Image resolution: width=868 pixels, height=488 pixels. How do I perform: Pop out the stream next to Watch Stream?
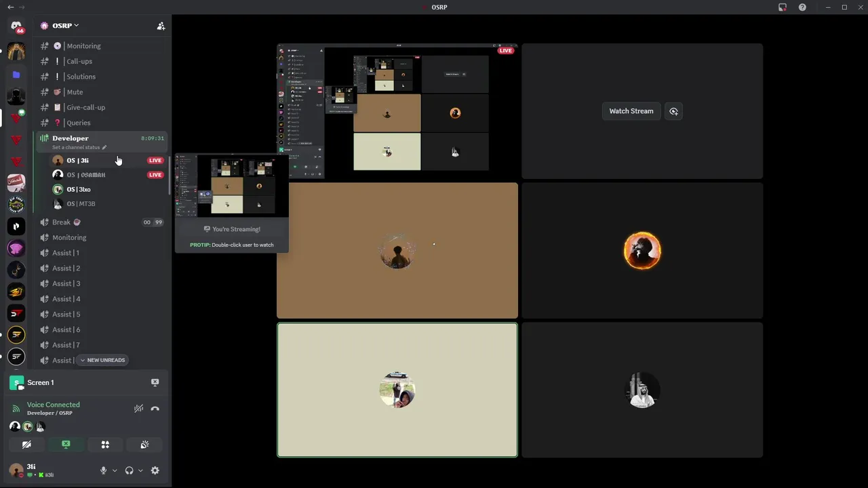(x=673, y=111)
